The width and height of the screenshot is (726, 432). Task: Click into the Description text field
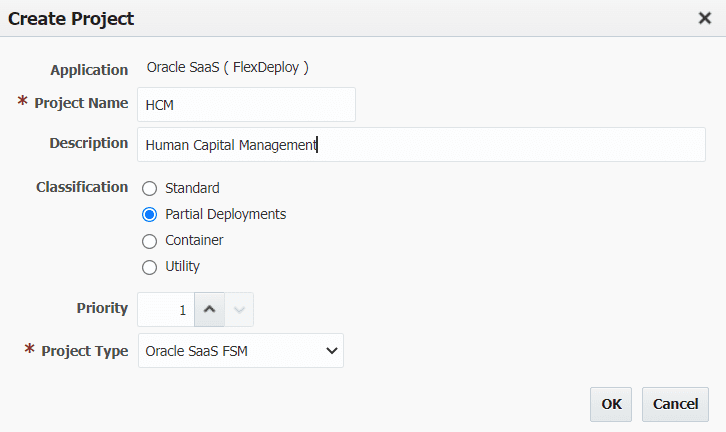pos(421,144)
